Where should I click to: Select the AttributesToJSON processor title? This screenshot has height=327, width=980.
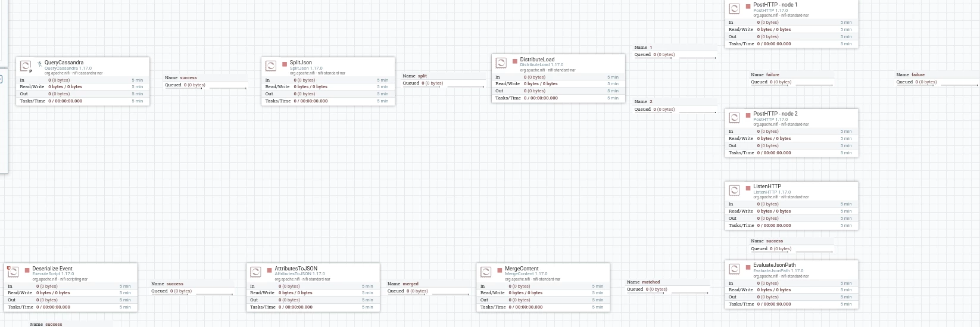pyautogui.click(x=296, y=269)
